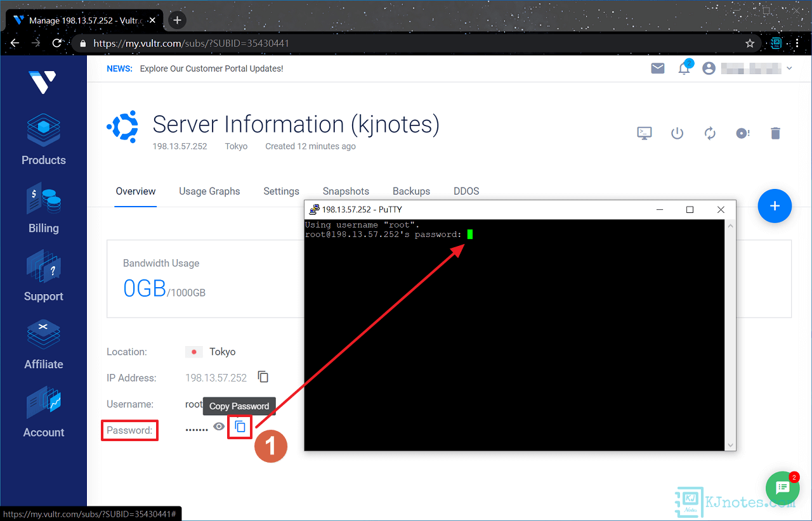Open the server console view icon
The width and height of the screenshot is (812, 521).
pyautogui.click(x=645, y=133)
